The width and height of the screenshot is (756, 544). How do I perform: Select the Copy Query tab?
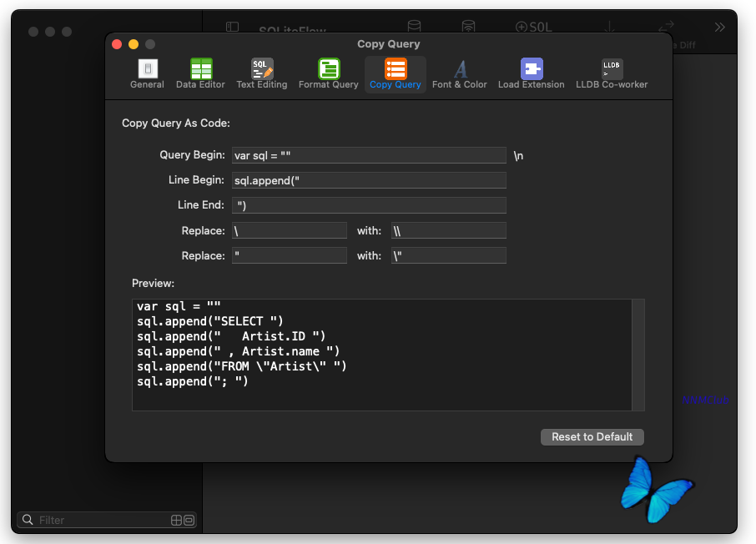point(396,73)
